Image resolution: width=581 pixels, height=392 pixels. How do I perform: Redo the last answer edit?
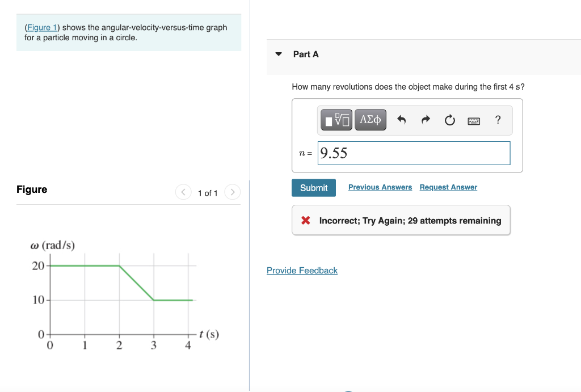point(425,120)
